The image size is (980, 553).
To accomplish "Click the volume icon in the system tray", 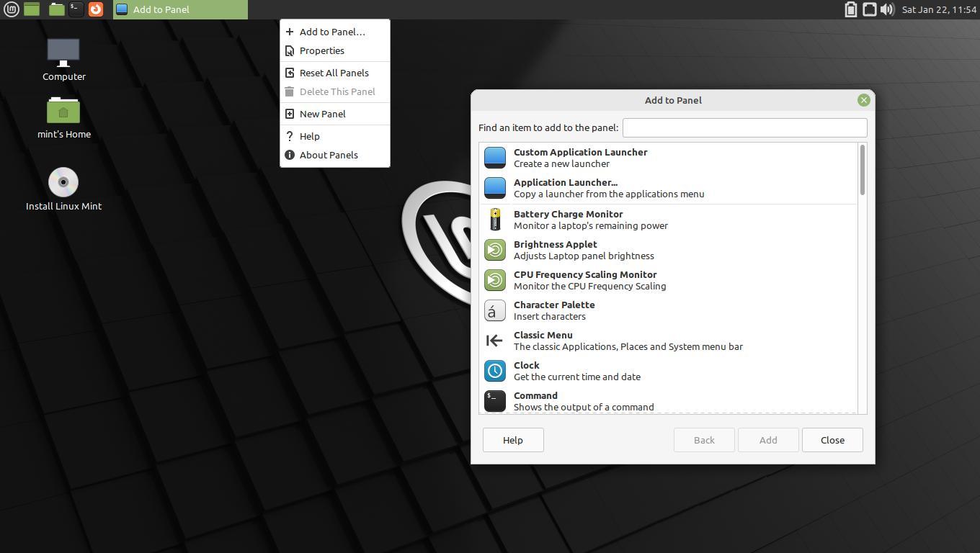I will pos(888,9).
